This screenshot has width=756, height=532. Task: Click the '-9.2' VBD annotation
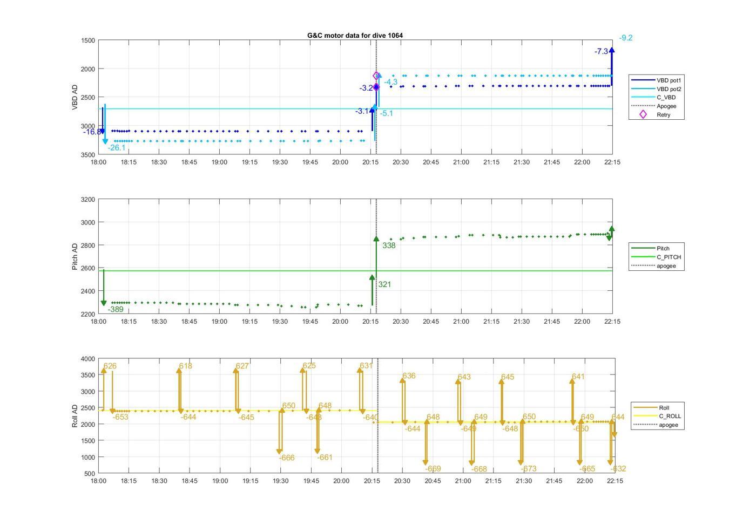click(x=626, y=38)
